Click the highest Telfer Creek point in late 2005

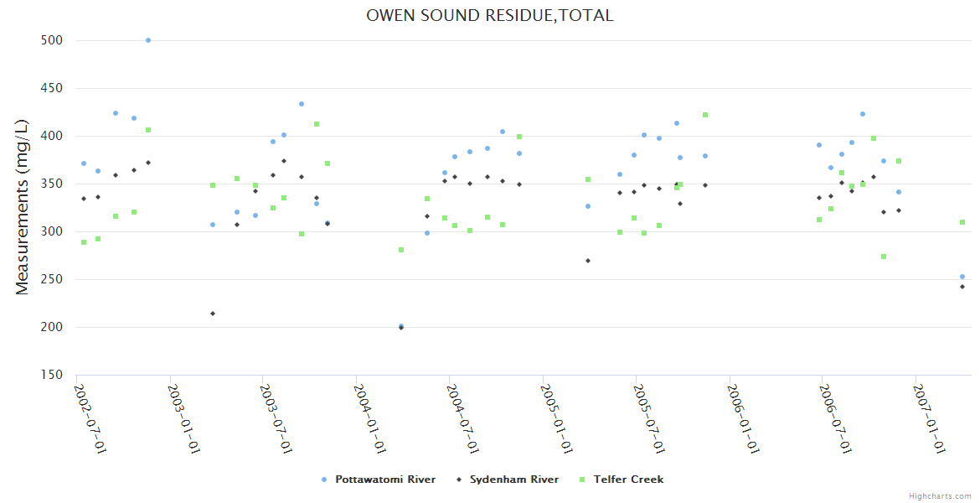pyautogui.click(x=705, y=115)
